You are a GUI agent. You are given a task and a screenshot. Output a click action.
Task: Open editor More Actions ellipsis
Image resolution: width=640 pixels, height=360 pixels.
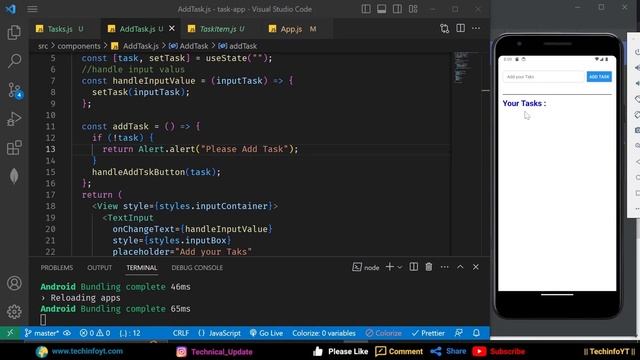[x=476, y=28]
